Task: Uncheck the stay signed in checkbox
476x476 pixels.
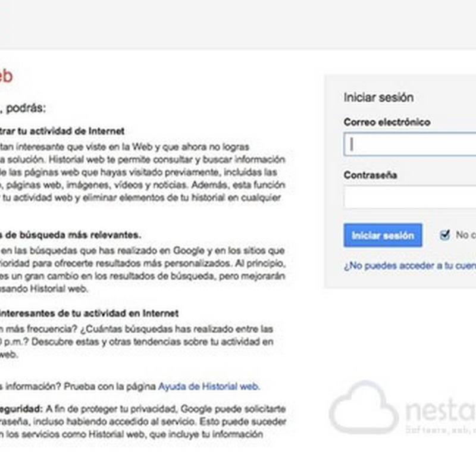Action: (444, 235)
